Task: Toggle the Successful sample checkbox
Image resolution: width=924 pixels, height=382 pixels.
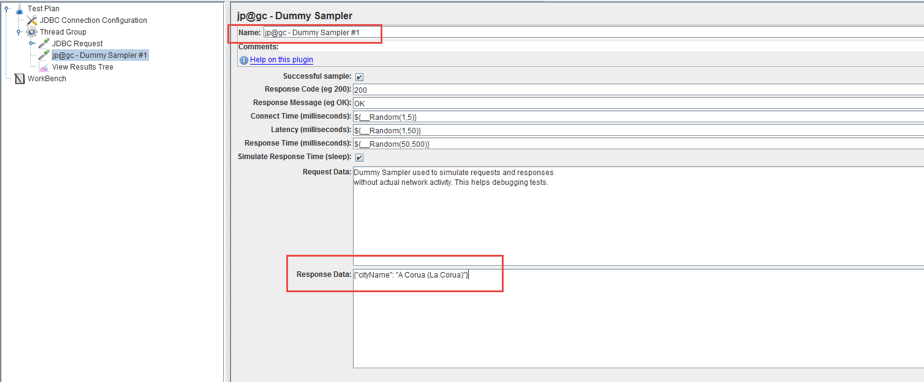Action: click(359, 77)
